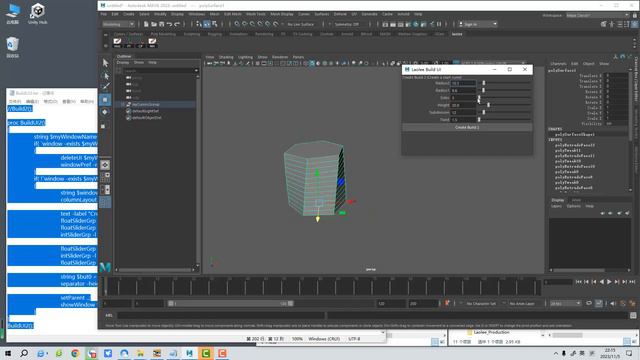Open No Character Set dropdown
This screenshot has height=360, width=640.
point(482,303)
